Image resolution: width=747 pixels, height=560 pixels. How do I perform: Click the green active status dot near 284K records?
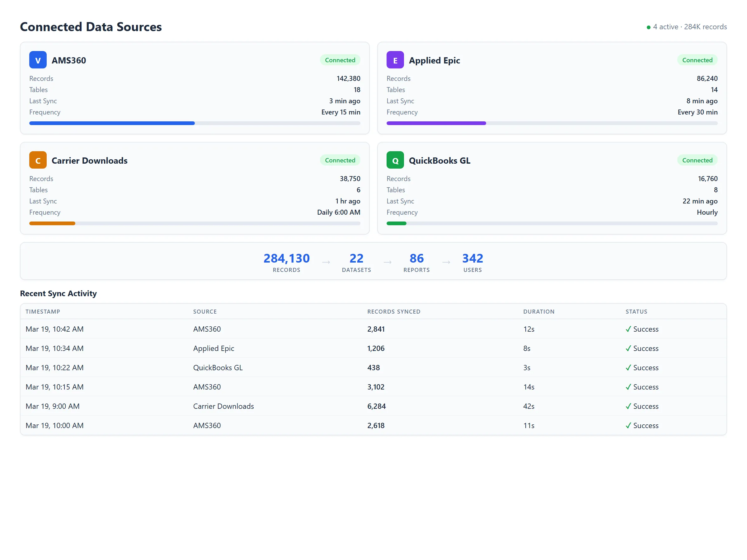point(648,27)
